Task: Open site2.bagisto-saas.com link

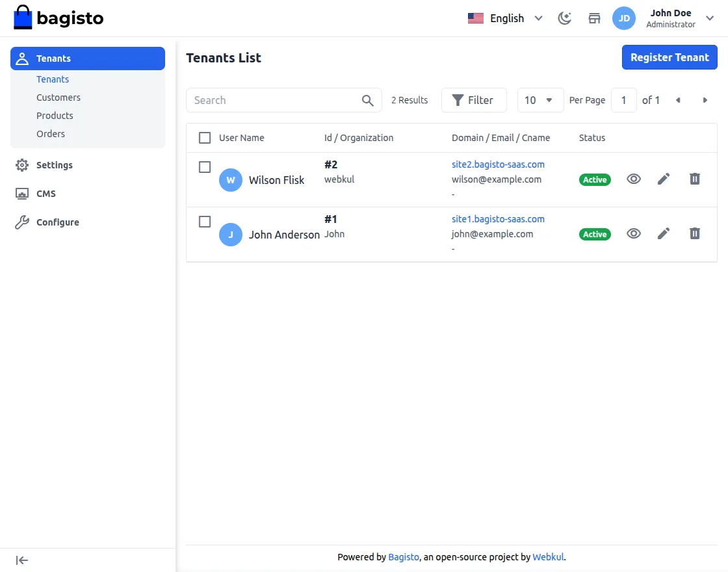Action: (498, 164)
